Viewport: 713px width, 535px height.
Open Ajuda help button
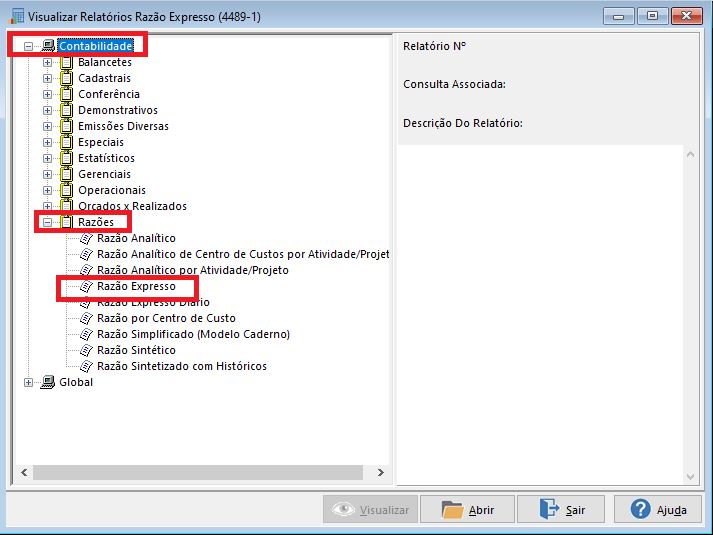click(x=658, y=510)
